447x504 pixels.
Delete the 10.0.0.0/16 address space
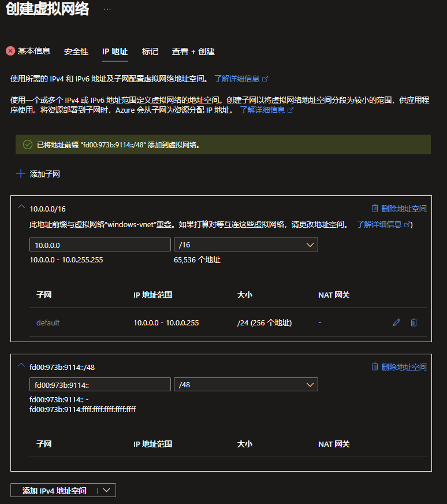399,209
